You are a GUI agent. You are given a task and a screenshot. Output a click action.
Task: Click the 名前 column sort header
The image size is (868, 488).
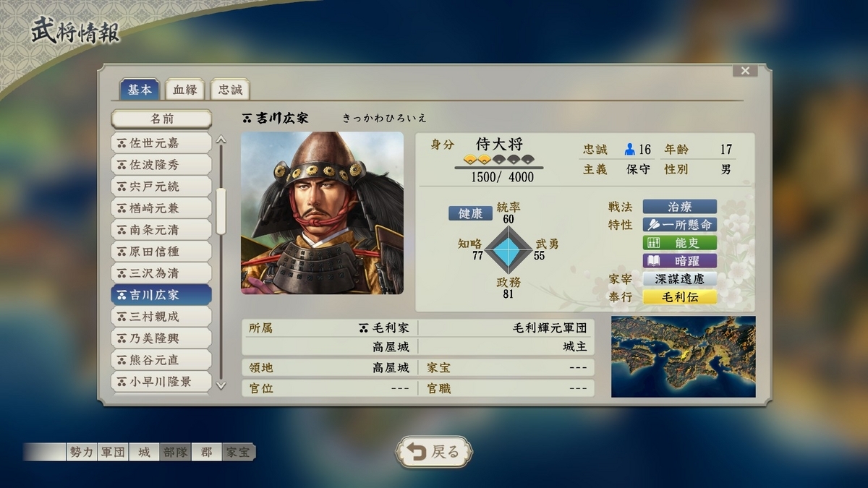161,119
